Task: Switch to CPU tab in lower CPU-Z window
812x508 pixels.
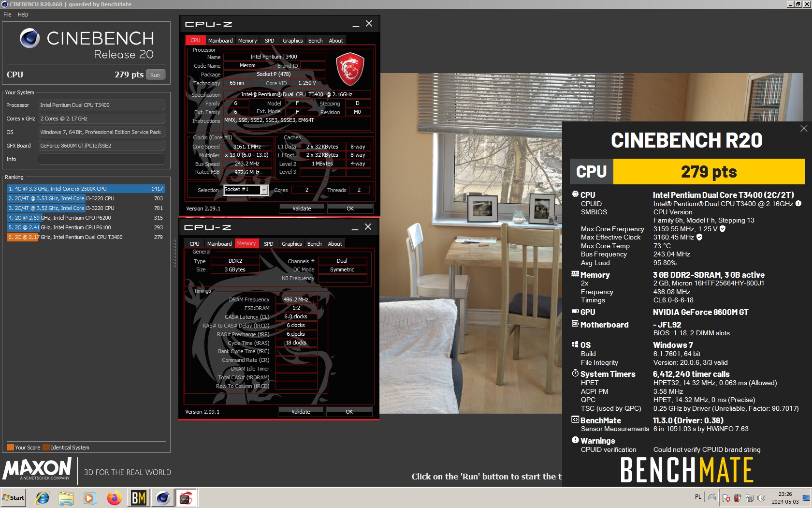Action: click(x=194, y=244)
